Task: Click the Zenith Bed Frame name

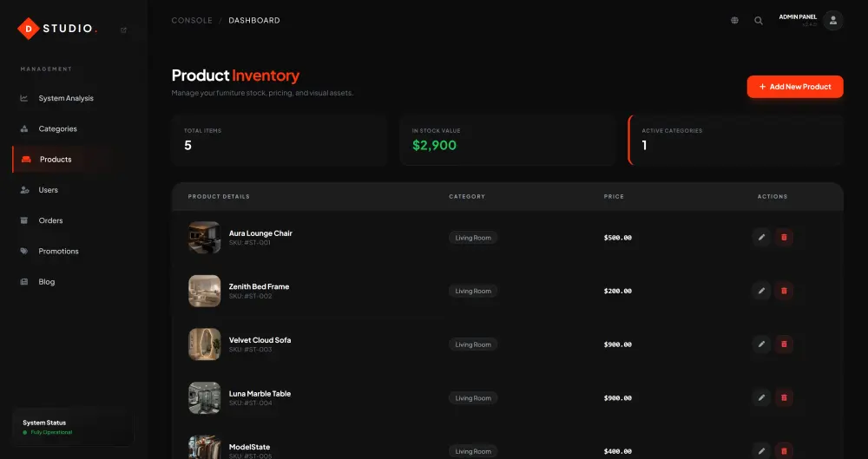Action: [x=259, y=287]
